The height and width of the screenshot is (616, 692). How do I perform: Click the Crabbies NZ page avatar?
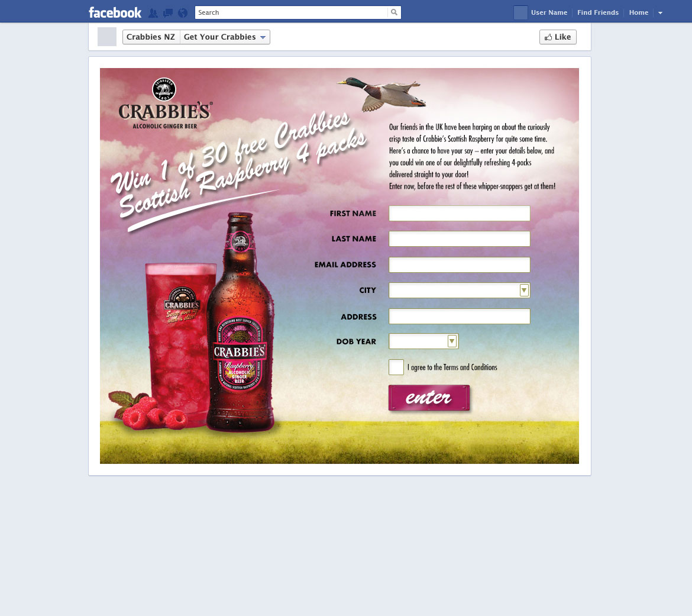107,37
